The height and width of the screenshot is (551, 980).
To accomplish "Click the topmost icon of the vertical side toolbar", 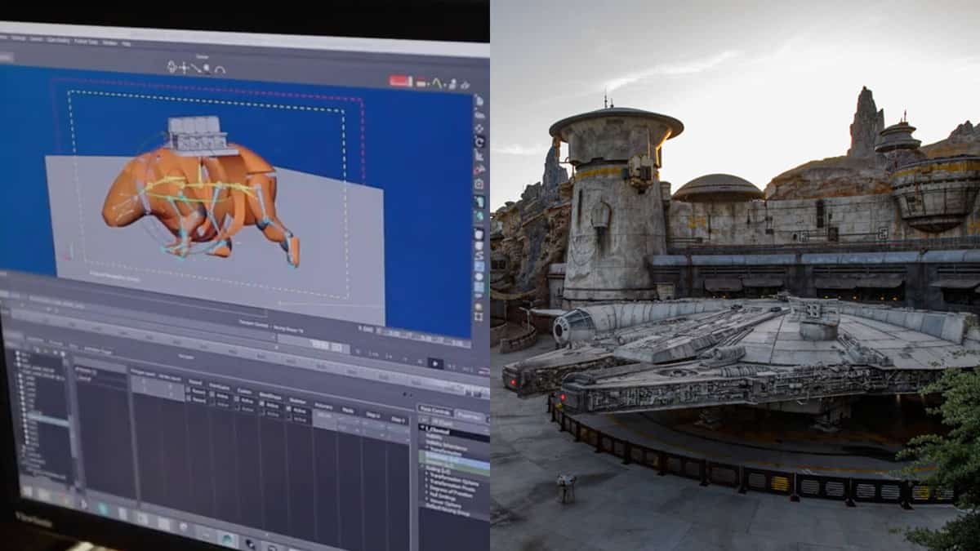I will pos(479,100).
